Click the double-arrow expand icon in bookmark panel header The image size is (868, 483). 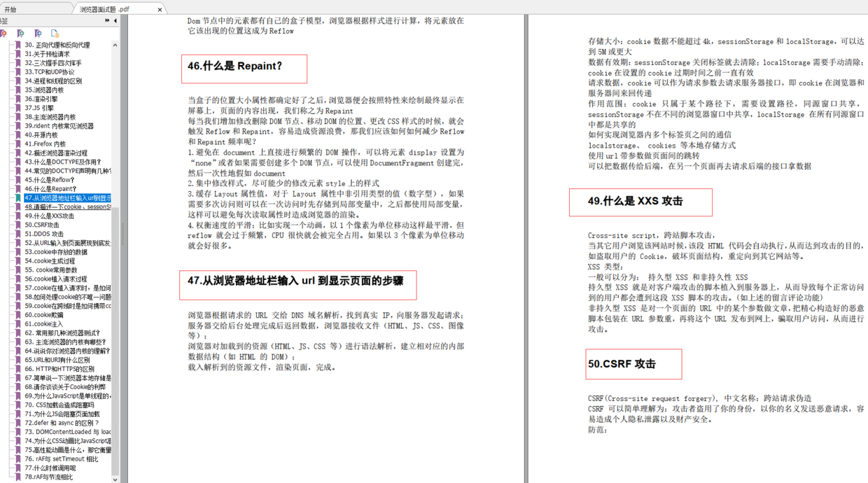point(107,20)
